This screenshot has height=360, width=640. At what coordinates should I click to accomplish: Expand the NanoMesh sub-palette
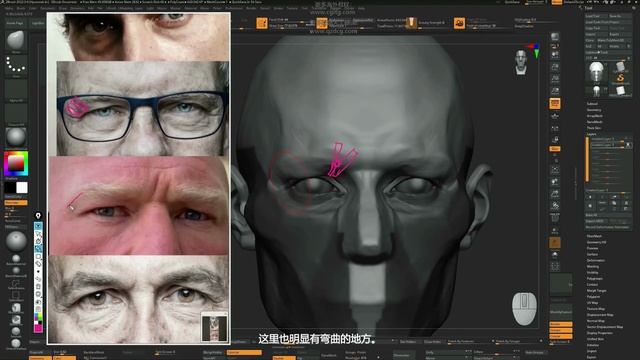coord(595,122)
